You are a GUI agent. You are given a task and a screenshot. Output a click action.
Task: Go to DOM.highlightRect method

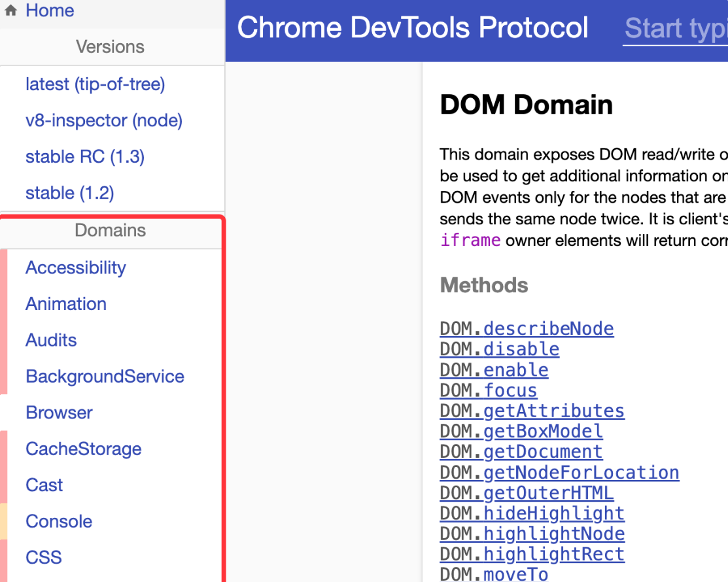532,554
